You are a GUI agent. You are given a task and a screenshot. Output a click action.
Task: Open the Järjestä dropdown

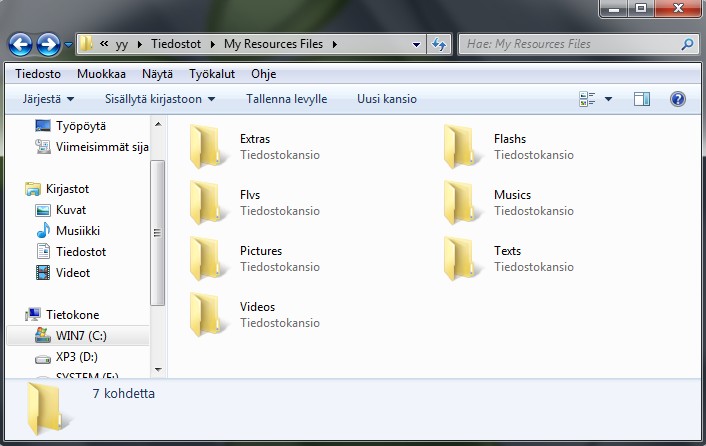pos(48,99)
